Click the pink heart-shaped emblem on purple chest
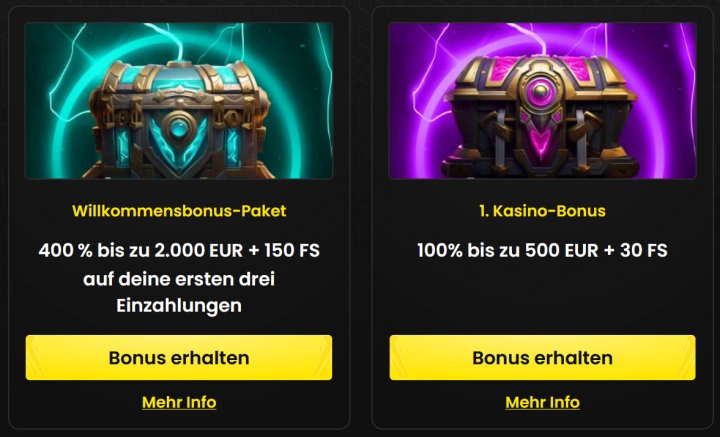The width and height of the screenshot is (720, 437). [x=540, y=144]
